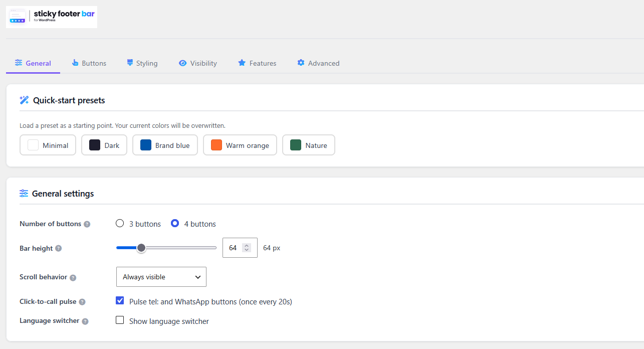Apply the Brand blue preset
Screen dimensions: 644x349
(165, 145)
